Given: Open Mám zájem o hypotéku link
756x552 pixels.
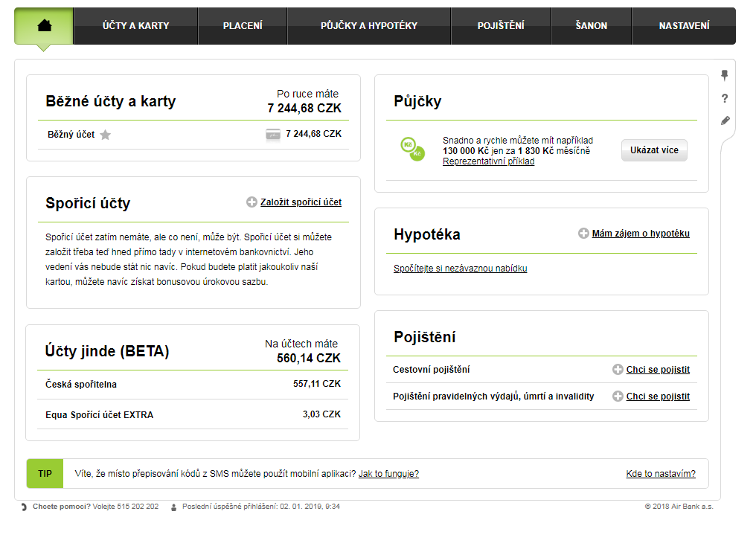Looking at the screenshot, I should pos(641,234).
